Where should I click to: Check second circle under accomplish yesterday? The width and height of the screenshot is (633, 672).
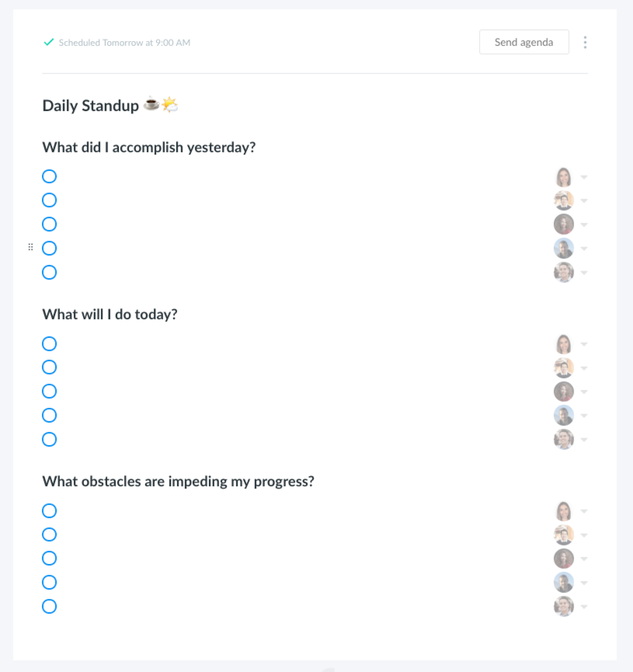[x=49, y=200]
